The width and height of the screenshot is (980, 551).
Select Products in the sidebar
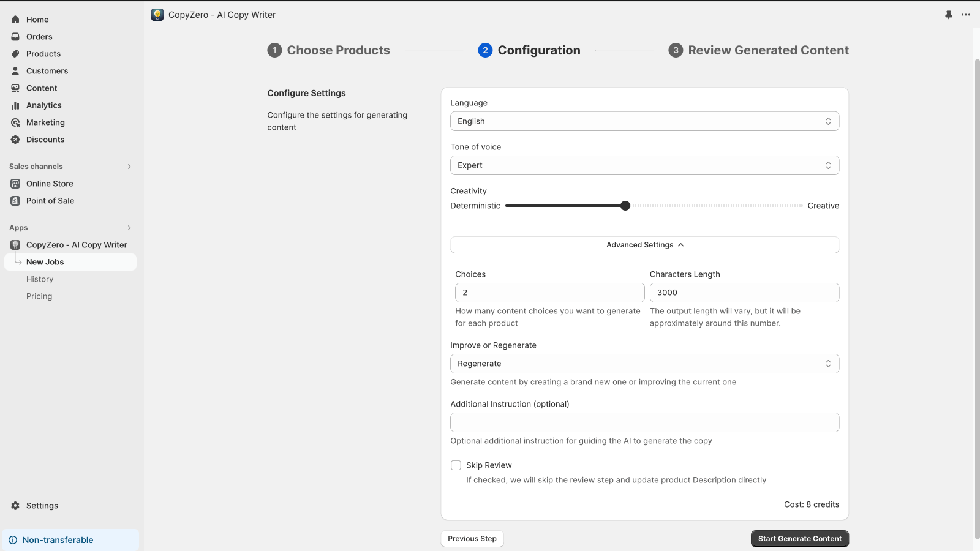click(x=43, y=53)
